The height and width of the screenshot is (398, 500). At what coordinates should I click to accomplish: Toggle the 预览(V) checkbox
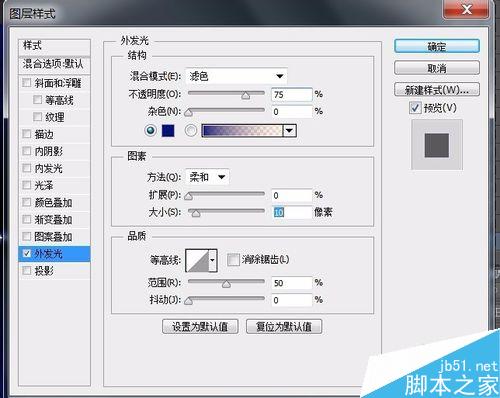[x=415, y=108]
